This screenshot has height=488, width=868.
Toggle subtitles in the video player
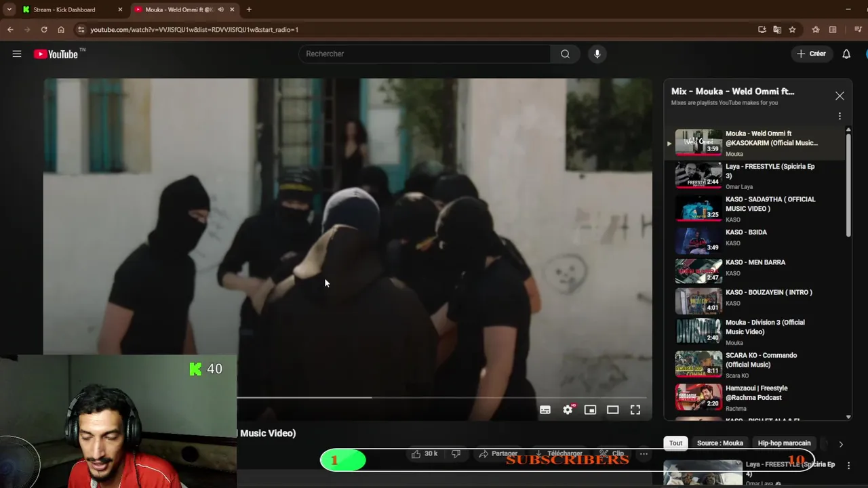coord(545,409)
